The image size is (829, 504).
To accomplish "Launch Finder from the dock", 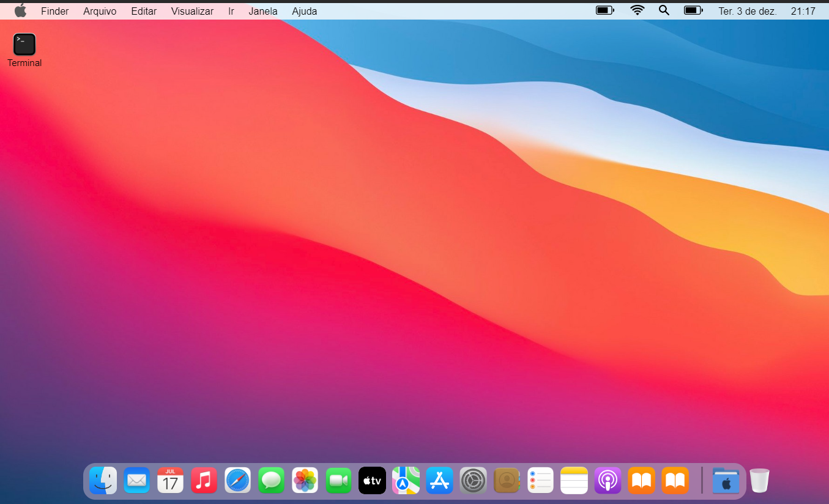I will point(103,481).
